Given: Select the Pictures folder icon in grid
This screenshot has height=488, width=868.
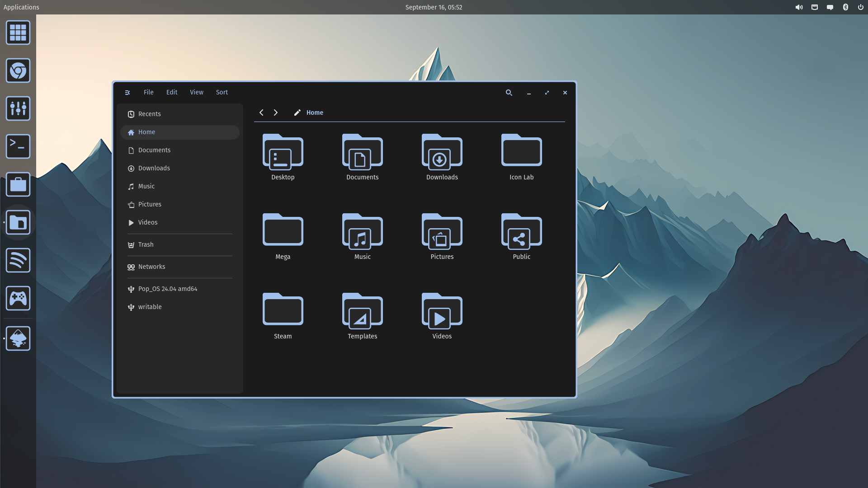Looking at the screenshot, I should 442,231.
